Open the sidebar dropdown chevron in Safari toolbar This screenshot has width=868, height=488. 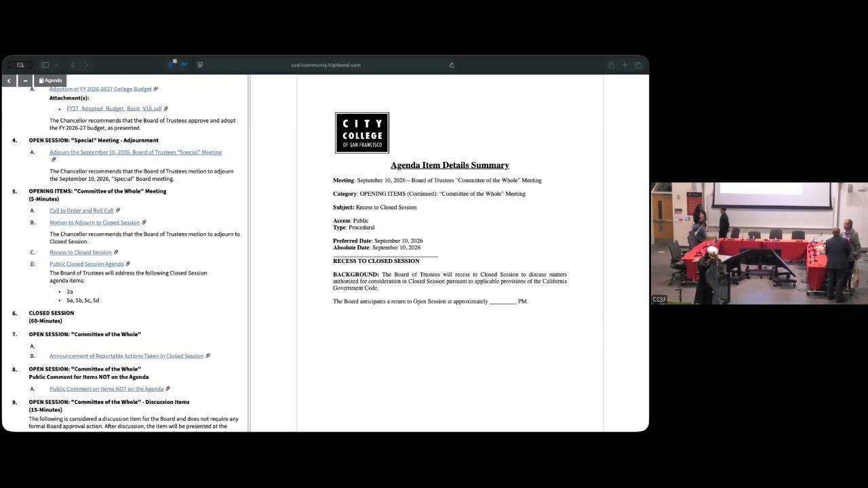[x=56, y=65]
